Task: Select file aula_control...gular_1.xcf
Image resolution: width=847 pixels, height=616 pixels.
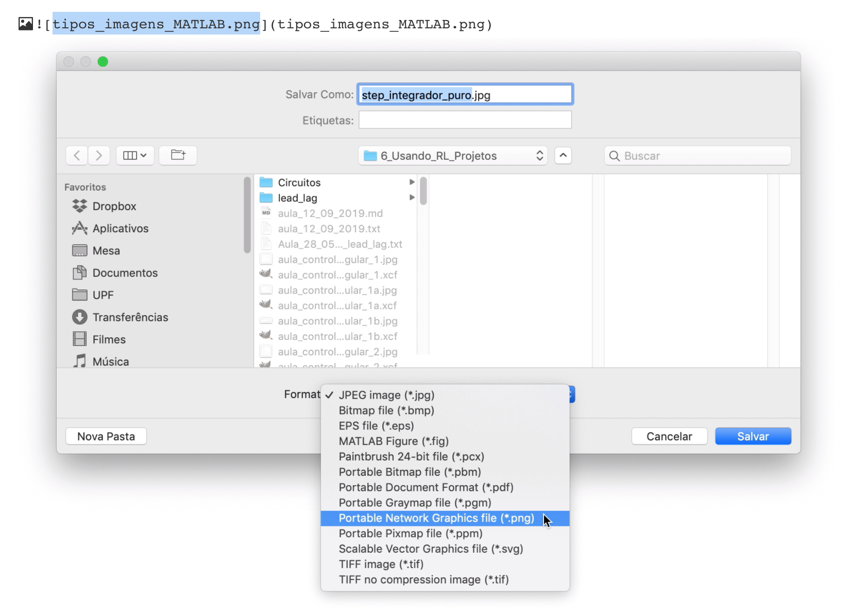Action: click(x=337, y=275)
